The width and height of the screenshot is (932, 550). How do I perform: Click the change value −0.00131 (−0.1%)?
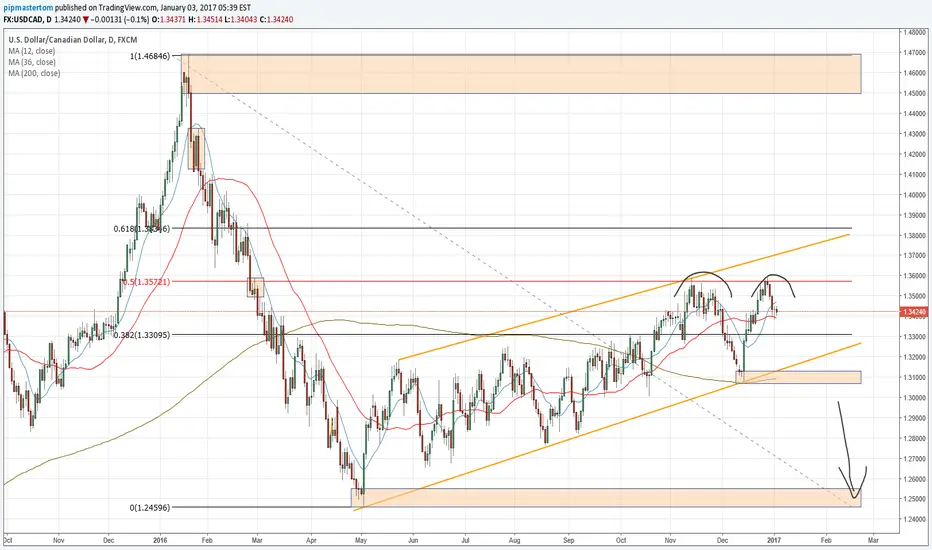coord(121,20)
